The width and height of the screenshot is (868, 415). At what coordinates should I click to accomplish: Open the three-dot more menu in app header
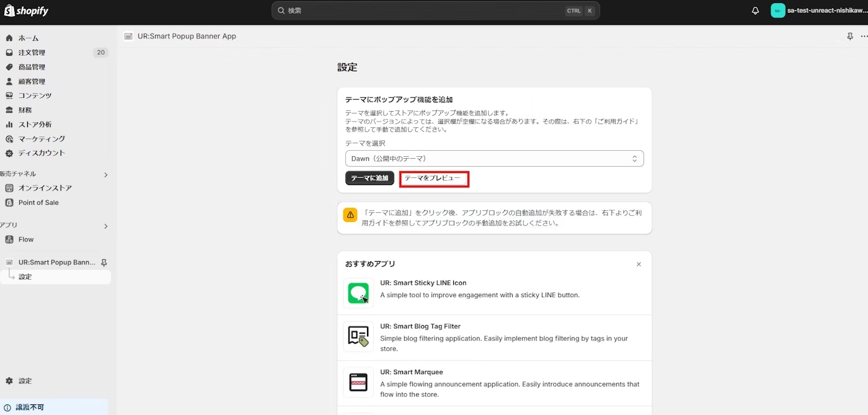[x=864, y=37]
